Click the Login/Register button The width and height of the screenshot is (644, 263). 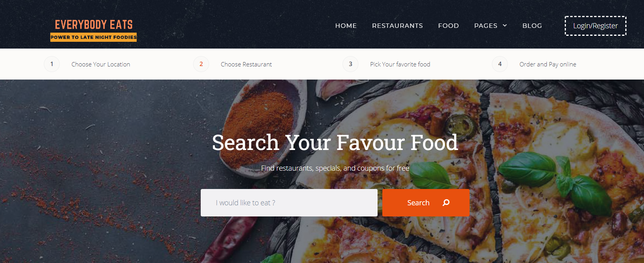click(x=595, y=26)
